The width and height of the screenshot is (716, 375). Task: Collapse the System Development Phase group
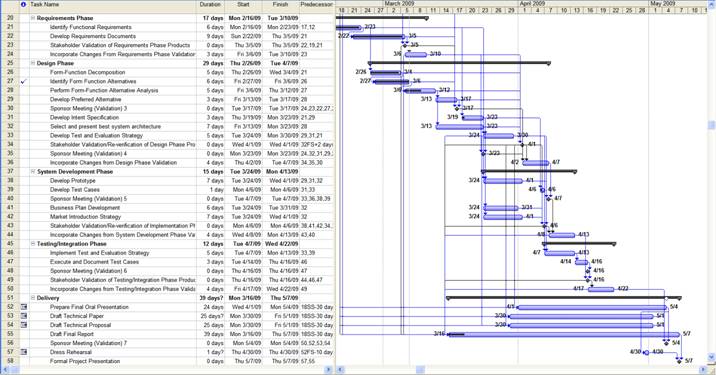[33, 172]
